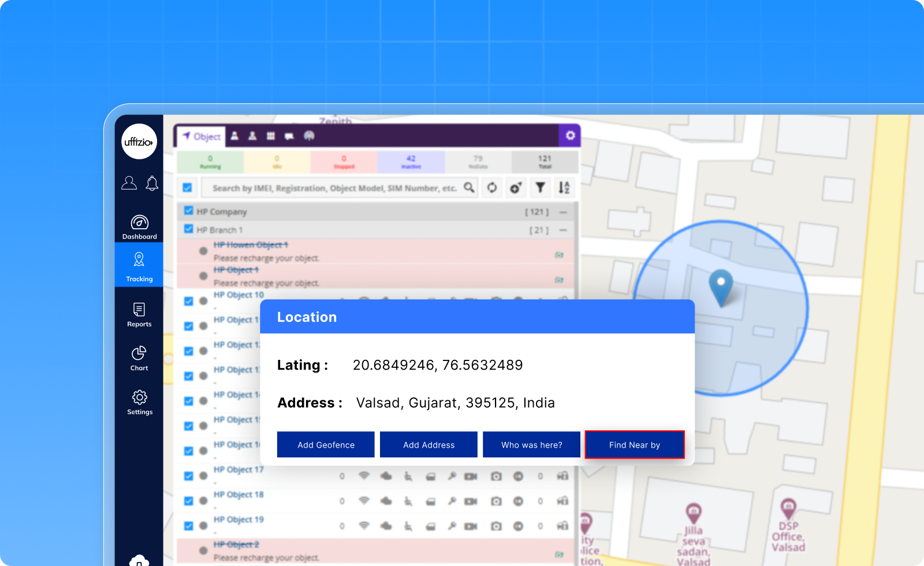Open the A-Z sort order dropdown
The width and height of the screenshot is (924, 566).
tap(564, 188)
